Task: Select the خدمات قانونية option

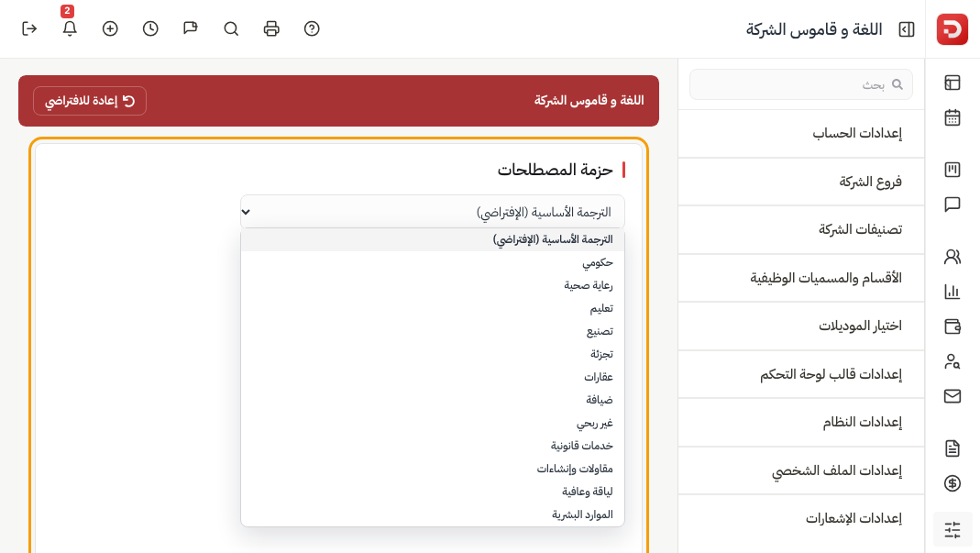Action: 433,446
